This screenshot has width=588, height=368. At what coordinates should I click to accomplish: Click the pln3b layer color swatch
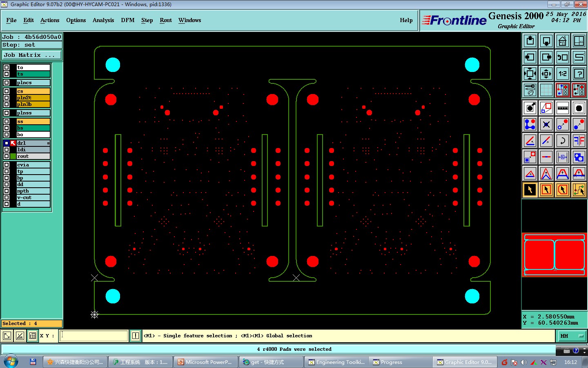[x=13, y=104]
